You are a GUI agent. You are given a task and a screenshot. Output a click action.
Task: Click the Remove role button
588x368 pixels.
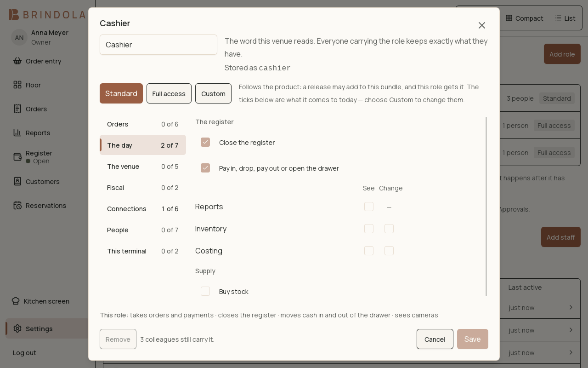click(118, 339)
